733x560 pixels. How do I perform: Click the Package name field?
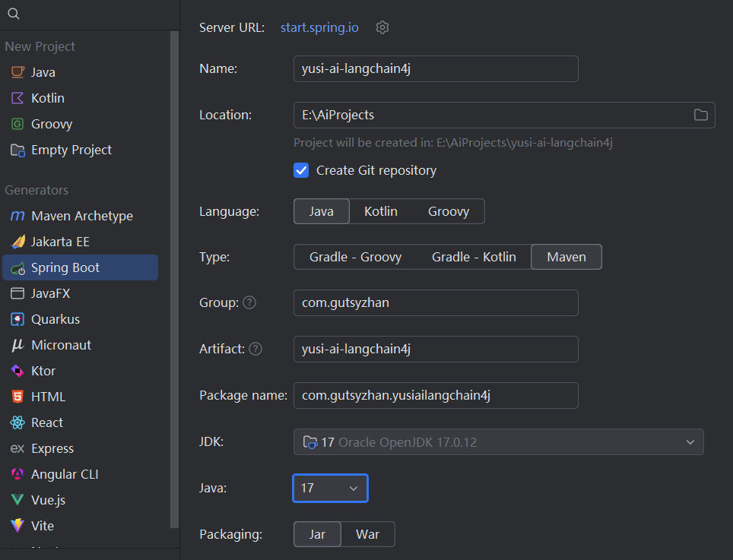(x=435, y=395)
